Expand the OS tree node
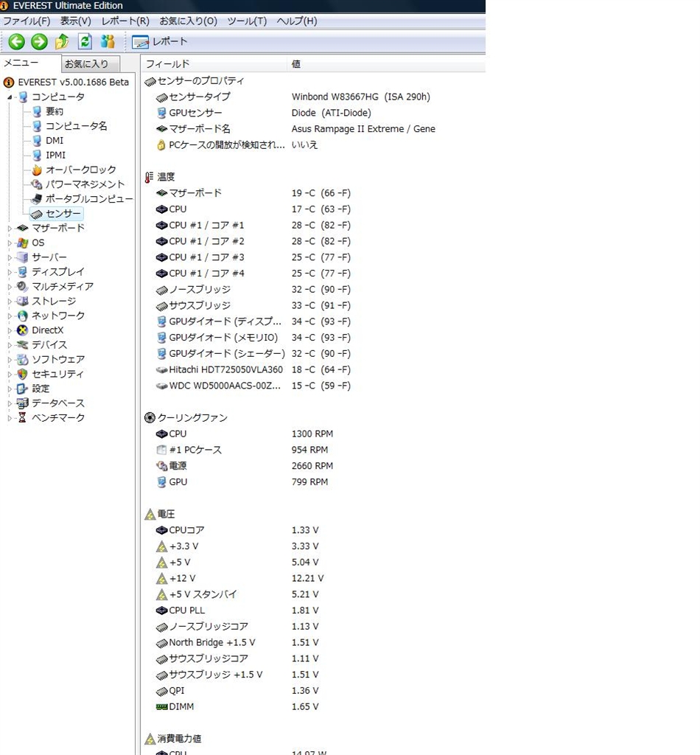This screenshot has height=755, width=700. (10, 243)
